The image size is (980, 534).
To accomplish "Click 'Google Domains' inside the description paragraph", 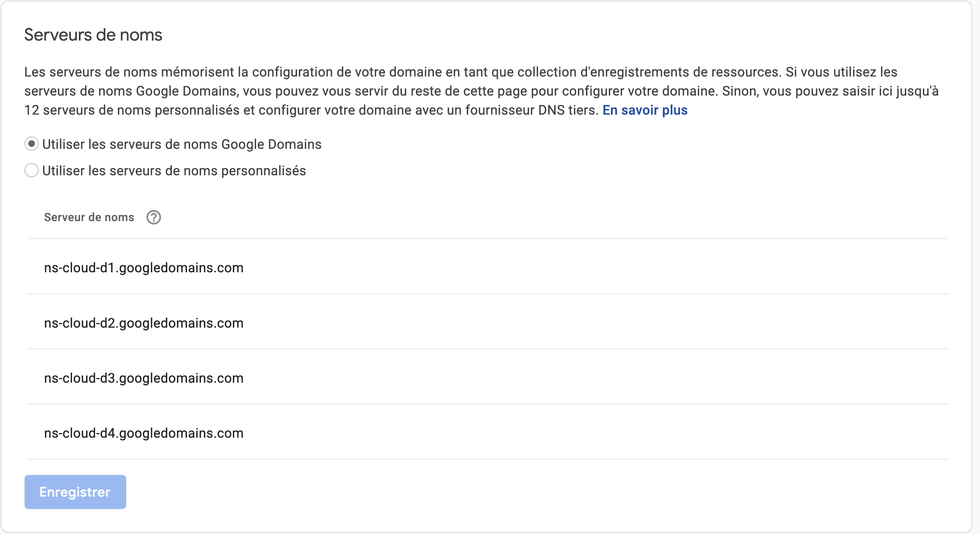I will point(186,91).
